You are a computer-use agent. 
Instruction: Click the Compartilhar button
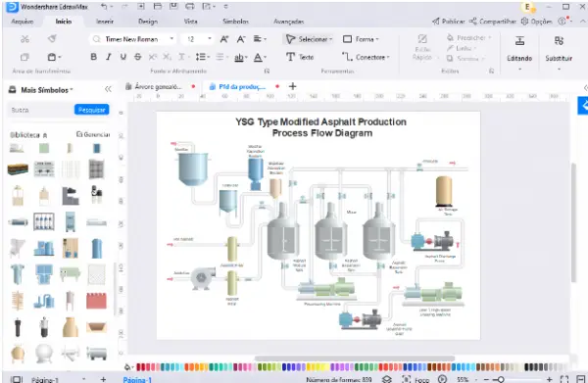click(494, 22)
